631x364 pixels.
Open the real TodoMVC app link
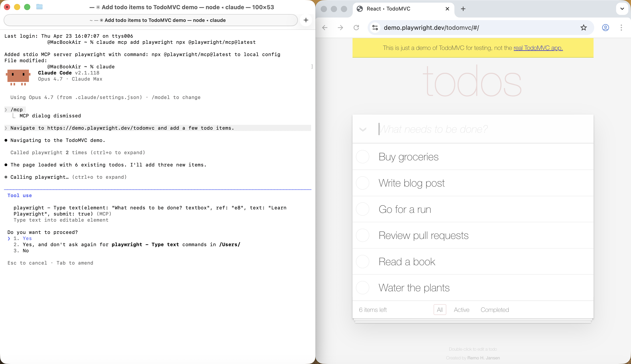coord(538,48)
